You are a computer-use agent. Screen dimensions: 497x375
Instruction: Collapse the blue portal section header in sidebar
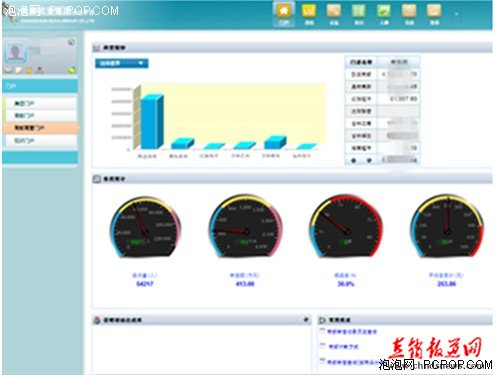pyautogui.click(x=40, y=87)
